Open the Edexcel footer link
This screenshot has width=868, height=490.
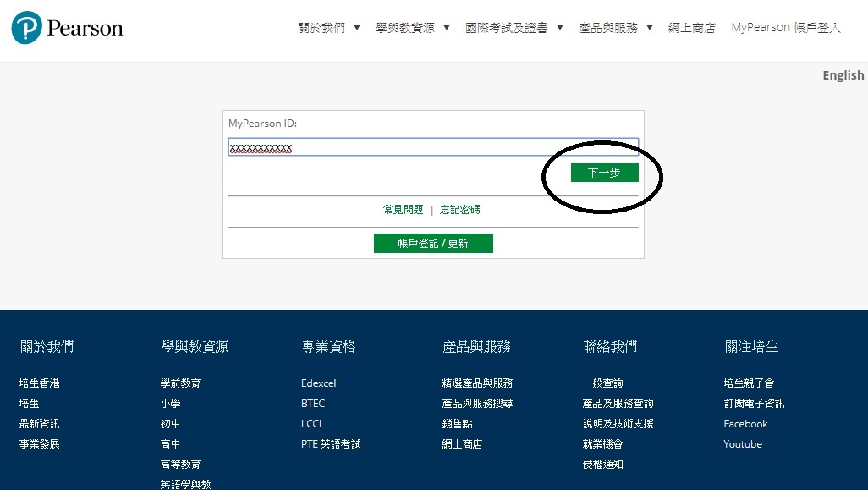pyautogui.click(x=319, y=383)
